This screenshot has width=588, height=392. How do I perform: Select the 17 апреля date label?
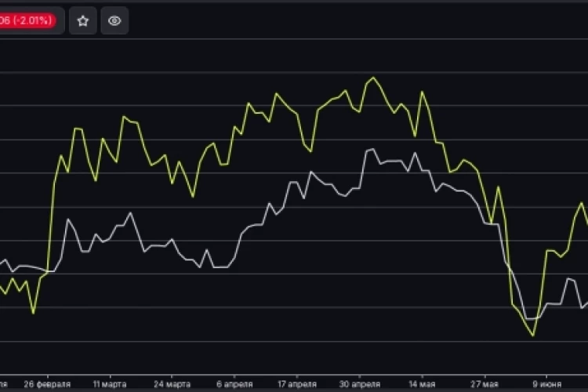pos(297,384)
